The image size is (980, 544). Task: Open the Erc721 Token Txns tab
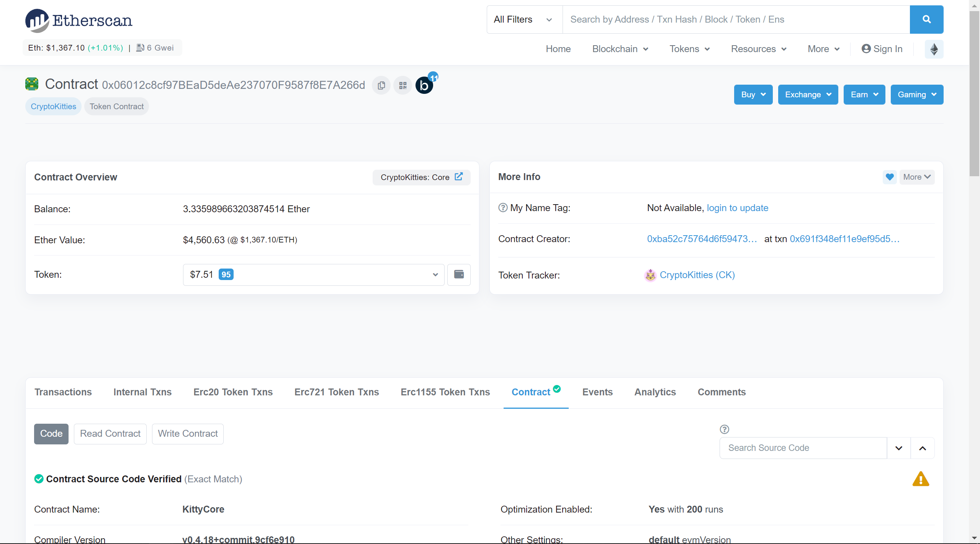(x=336, y=392)
